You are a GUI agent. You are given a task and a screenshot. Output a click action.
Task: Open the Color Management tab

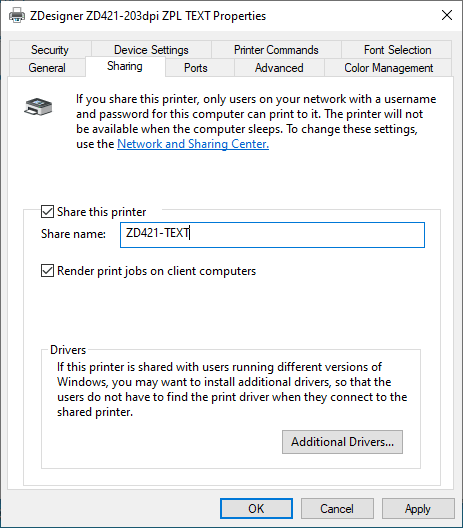pos(388,68)
